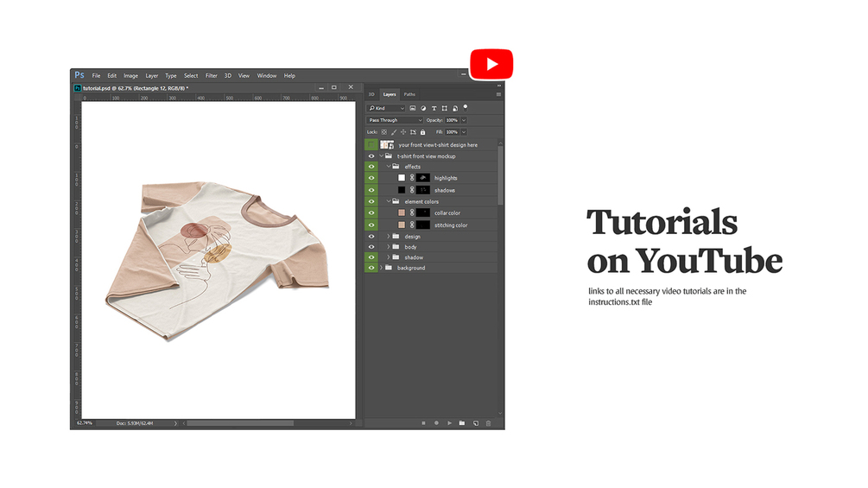Hide the background group
The height and width of the screenshot is (488, 868).
click(371, 268)
